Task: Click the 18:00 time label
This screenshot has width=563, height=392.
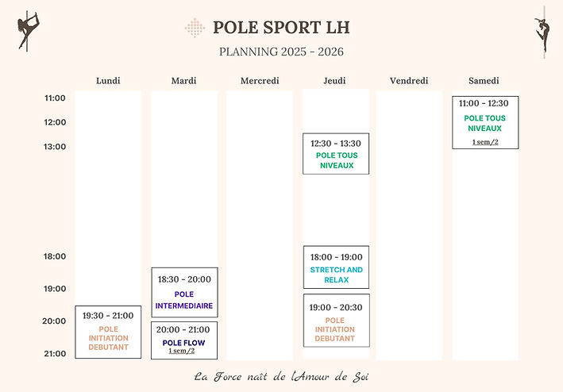Action: [x=55, y=257]
